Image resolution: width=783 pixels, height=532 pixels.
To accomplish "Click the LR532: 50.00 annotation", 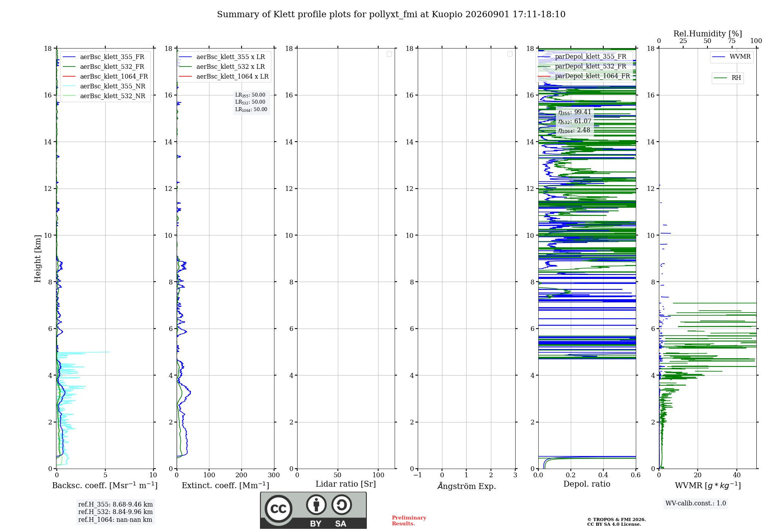I will coord(250,102).
